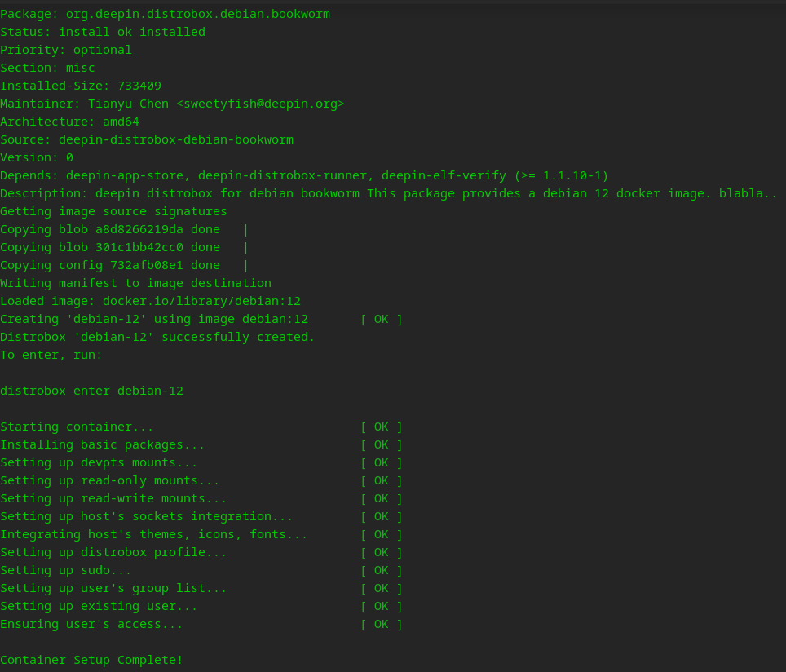The height and width of the screenshot is (672, 786).
Task: Click OK status beside 'Setting up sudo...'
Action: click(x=381, y=570)
